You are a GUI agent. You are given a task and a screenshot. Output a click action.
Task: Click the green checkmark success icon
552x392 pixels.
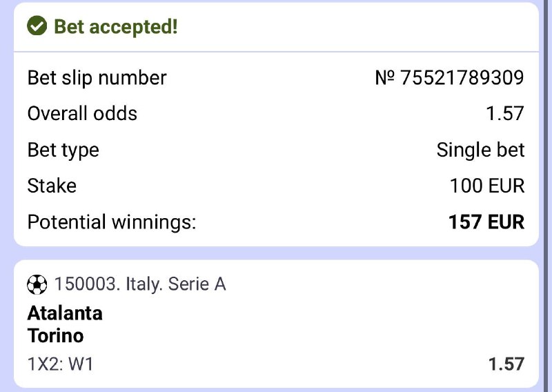tap(37, 27)
